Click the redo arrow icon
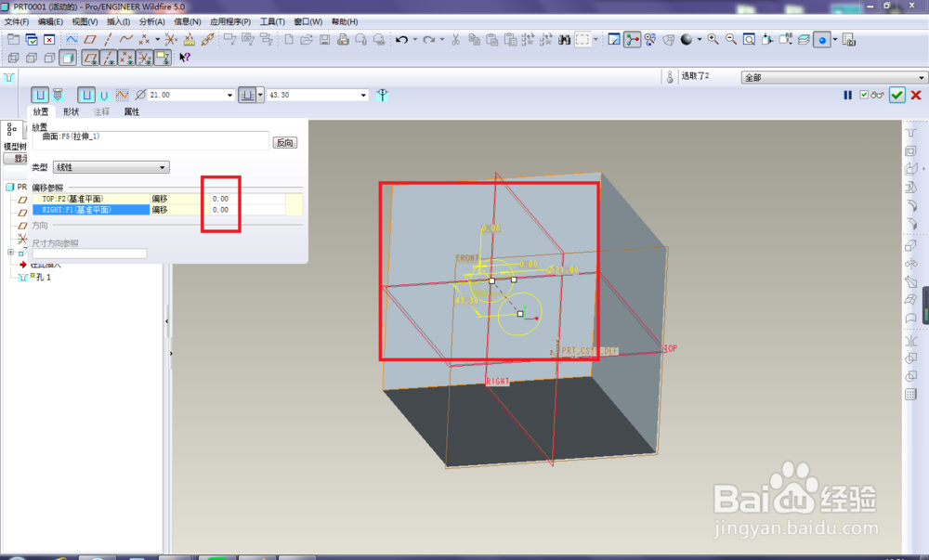The height and width of the screenshot is (560, 929). pyautogui.click(x=429, y=40)
